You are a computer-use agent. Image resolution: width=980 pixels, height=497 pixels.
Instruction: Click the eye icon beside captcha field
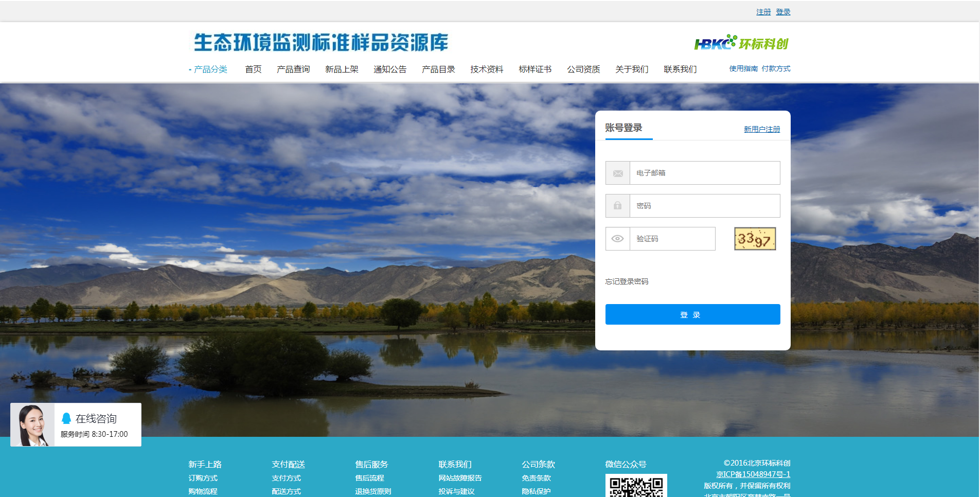(x=618, y=239)
